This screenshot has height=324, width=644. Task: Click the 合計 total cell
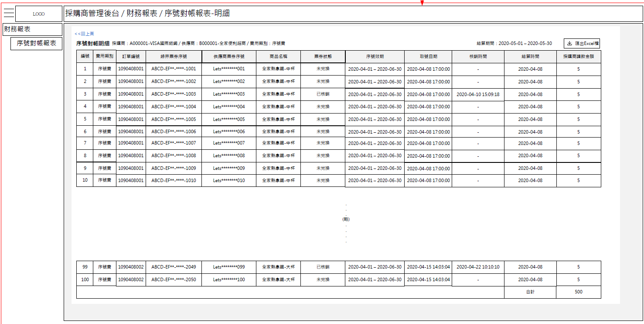tap(530, 292)
